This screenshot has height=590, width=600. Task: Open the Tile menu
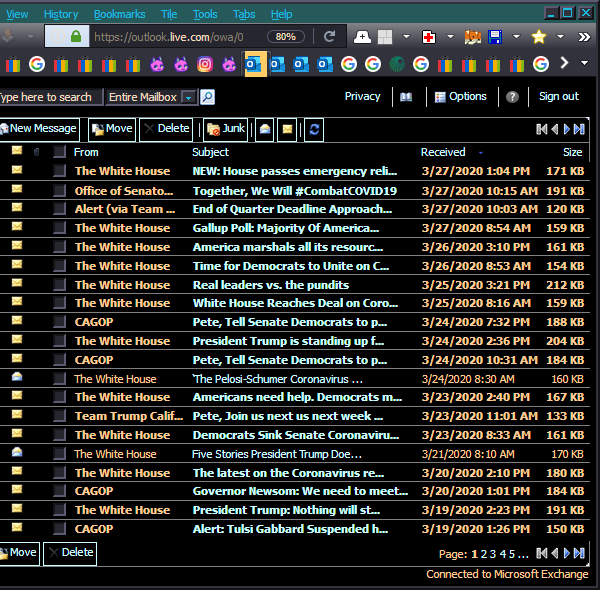[x=169, y=15]
